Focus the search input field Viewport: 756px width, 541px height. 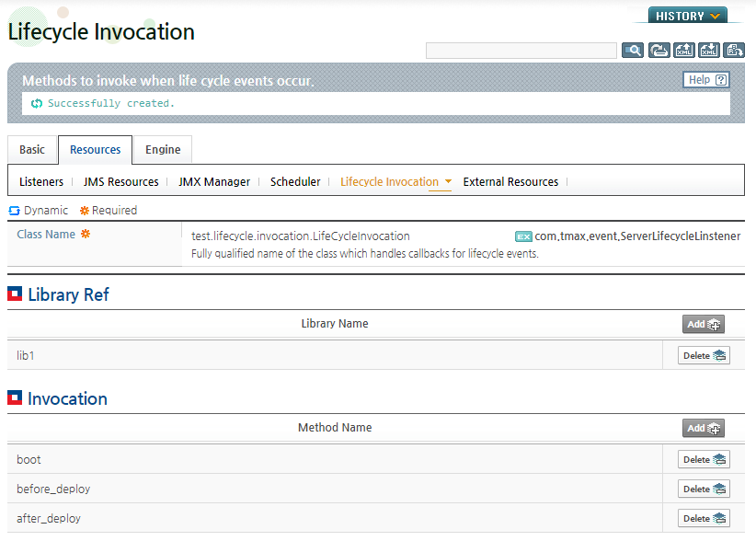tap(521, 51)
